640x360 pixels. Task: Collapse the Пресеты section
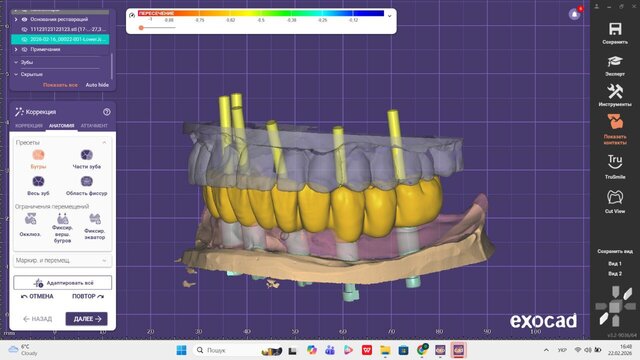point(104,142)
